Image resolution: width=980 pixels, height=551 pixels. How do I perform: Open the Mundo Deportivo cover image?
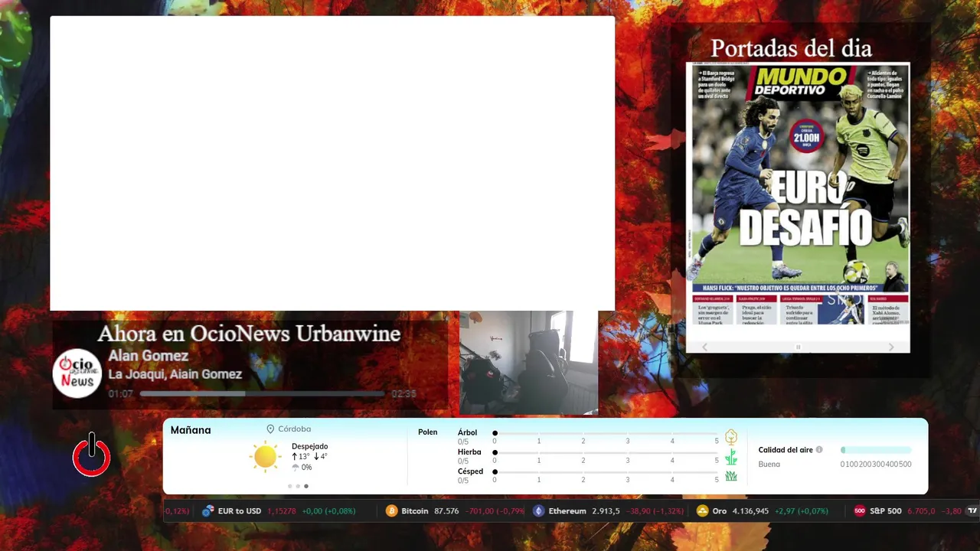pos(798,194)
